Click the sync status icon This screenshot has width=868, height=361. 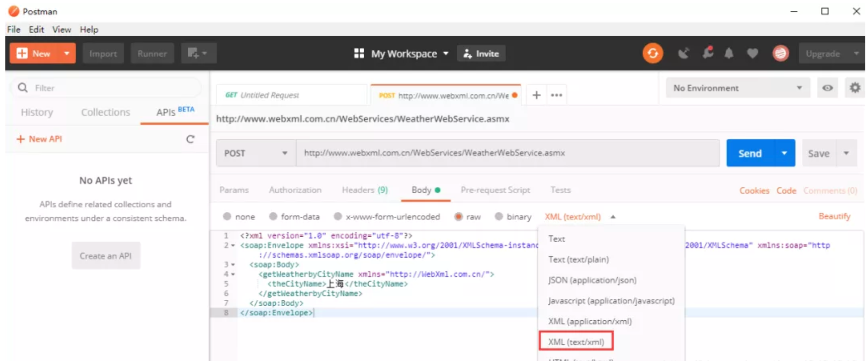(653, 54)
